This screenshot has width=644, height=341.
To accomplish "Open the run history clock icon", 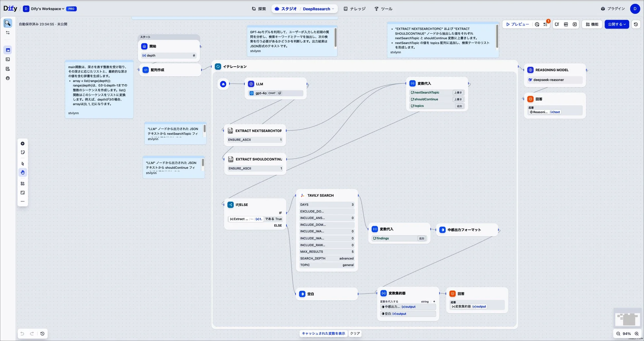I will [x=537, y=24].
